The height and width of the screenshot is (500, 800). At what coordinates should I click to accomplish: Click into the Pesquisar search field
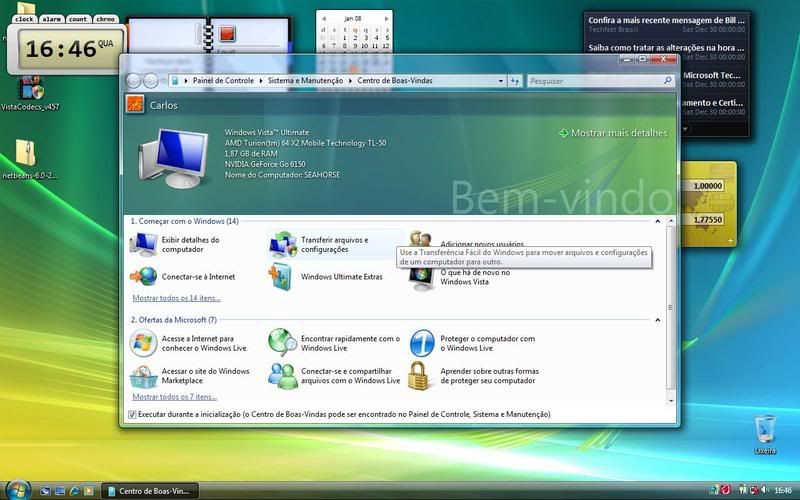point(590,80)
